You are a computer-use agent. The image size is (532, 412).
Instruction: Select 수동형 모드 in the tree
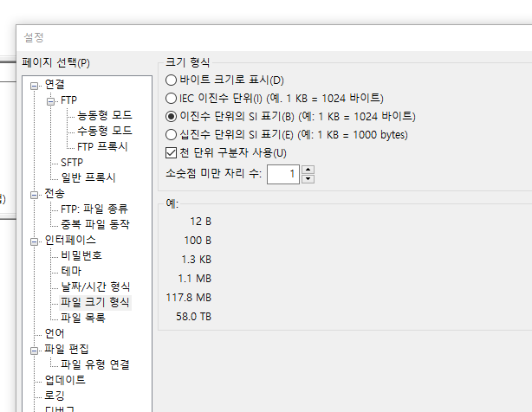coord(105,131)
